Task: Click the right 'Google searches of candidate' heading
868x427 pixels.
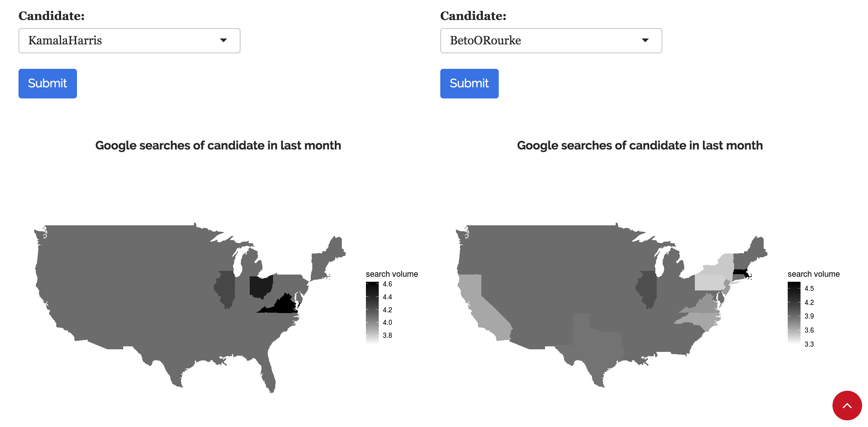Action: (640, 145)
